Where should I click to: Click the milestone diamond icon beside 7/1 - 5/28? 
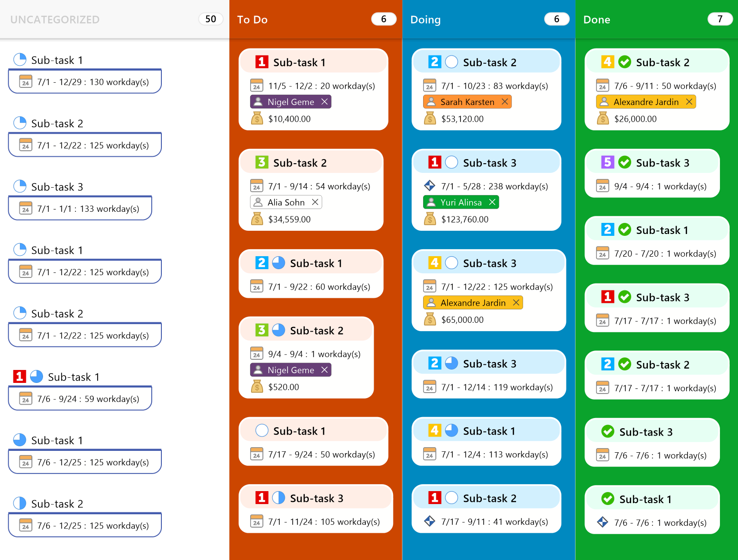click(x=430, y=186)
